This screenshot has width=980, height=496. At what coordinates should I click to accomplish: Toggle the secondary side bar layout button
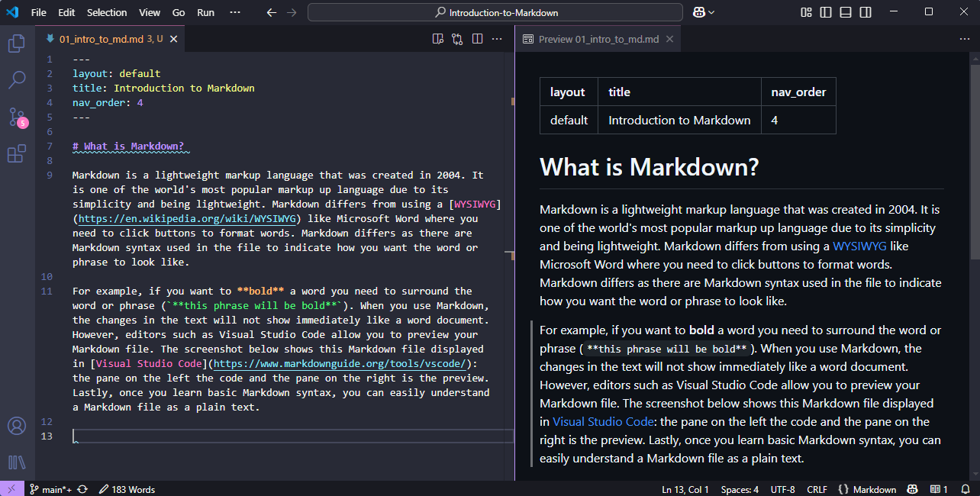tap(866, 12)
